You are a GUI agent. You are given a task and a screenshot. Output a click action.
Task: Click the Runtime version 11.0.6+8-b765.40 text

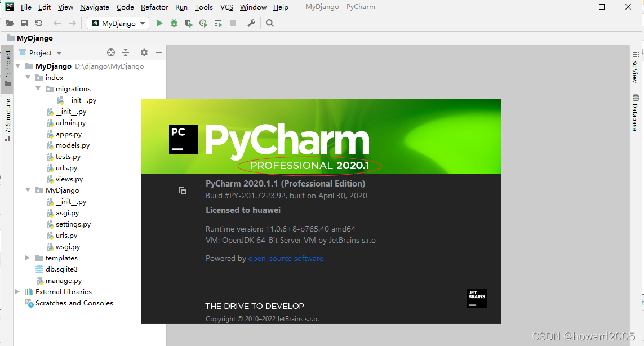tap(280, 229)
